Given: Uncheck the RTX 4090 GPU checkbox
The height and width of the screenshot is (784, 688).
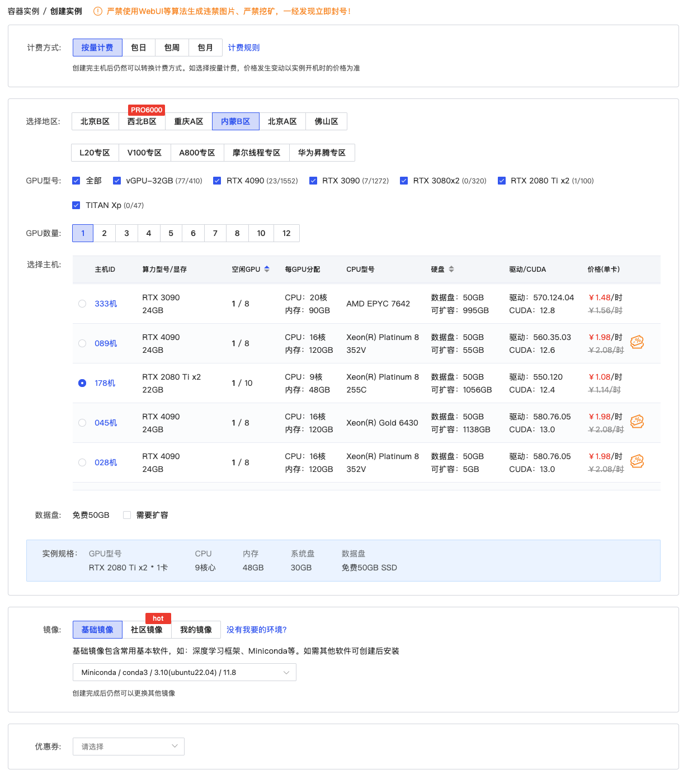Looking at the screenshot, I should point(217,181).
